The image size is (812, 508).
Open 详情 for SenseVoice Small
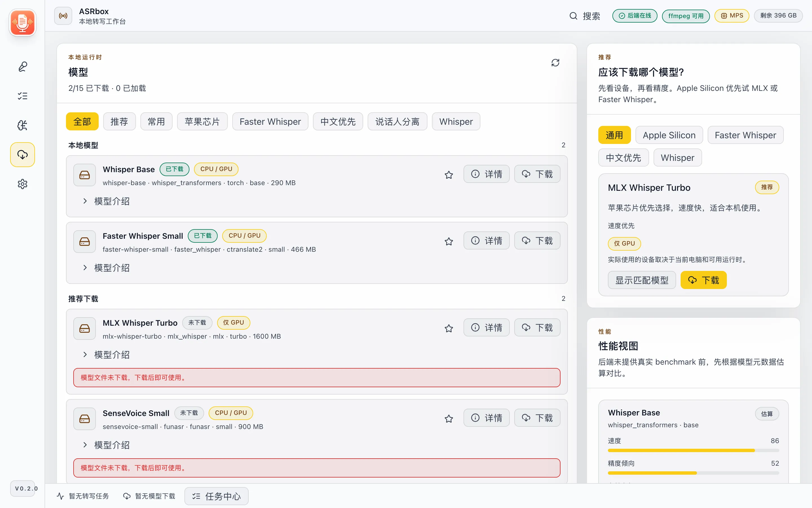(x=487, y=418)
